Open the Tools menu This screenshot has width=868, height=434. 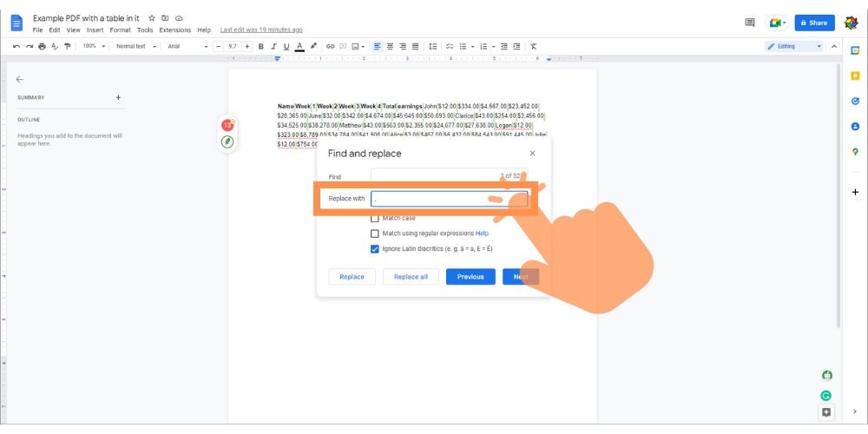[145, 30]
